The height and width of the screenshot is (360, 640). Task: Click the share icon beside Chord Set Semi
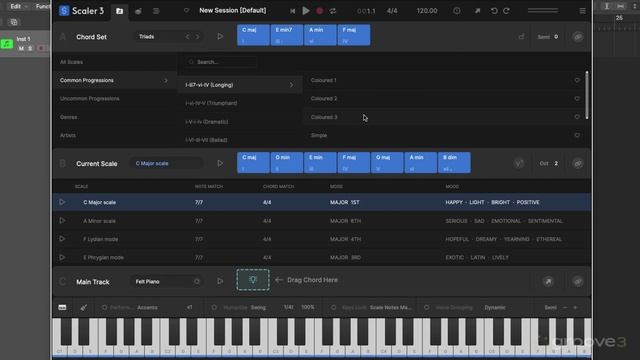pos(521,37)
